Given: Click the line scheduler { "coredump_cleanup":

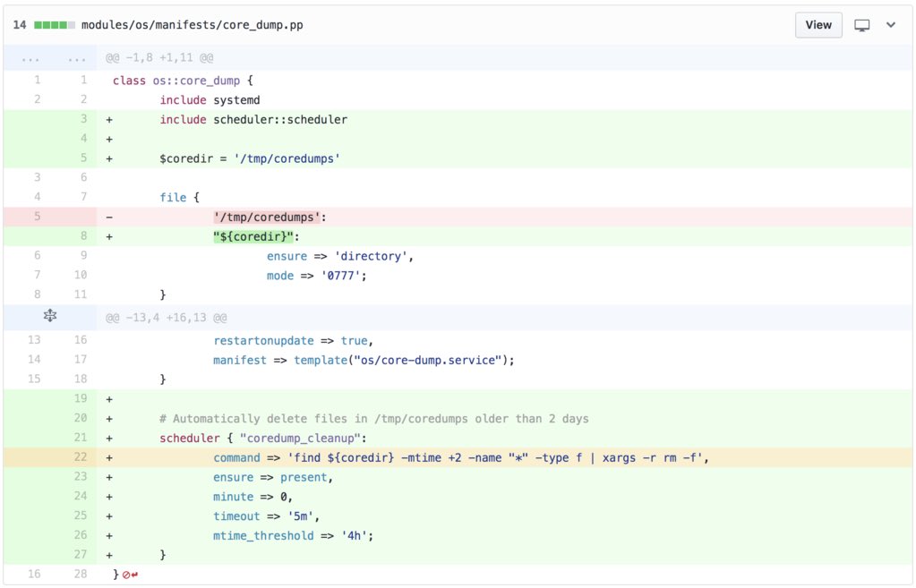Looking at the screenshot, I should [x=263, y=439].
